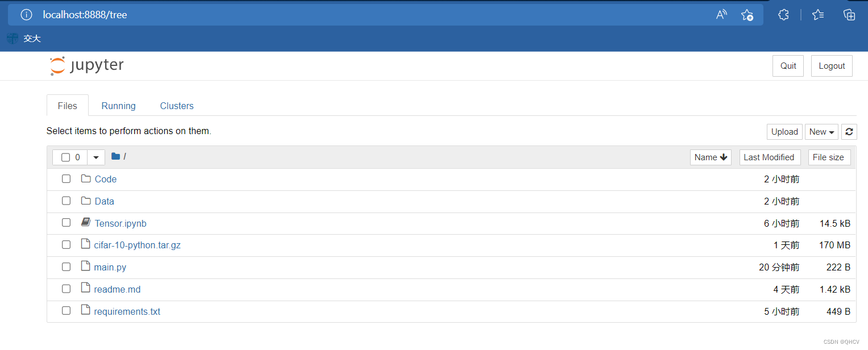Image resolution: width=868 pixels, height=350 pixels.
Task: Expand the selection type dropdown arrow
Action: point(95,157)
